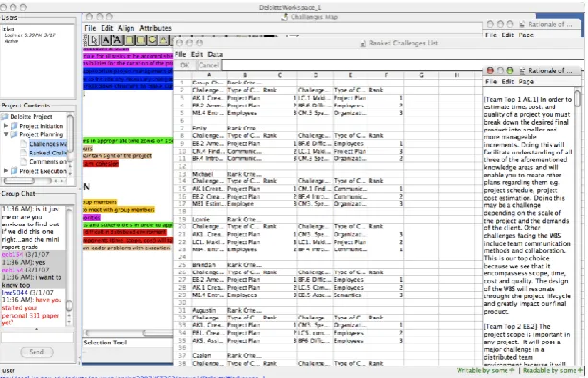Click the Project Planning folder icon
Viewport: 588px width, 378px height.
[x=13, y=134]
